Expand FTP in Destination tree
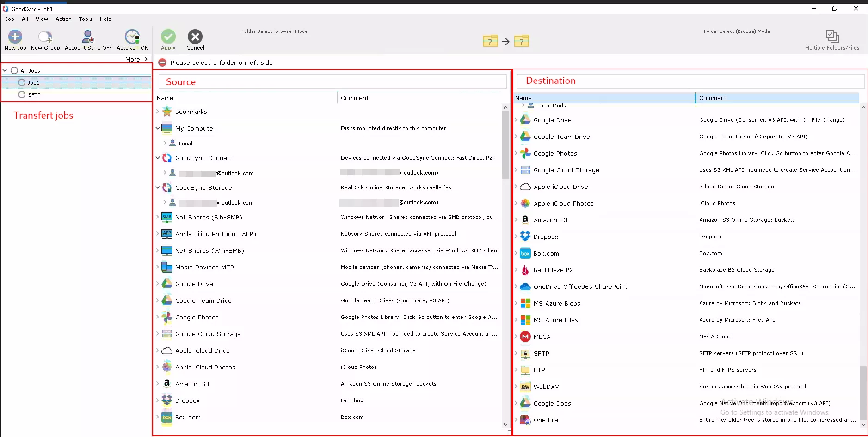Viewport: 868px width, 437px height. [x=516, y=370]
